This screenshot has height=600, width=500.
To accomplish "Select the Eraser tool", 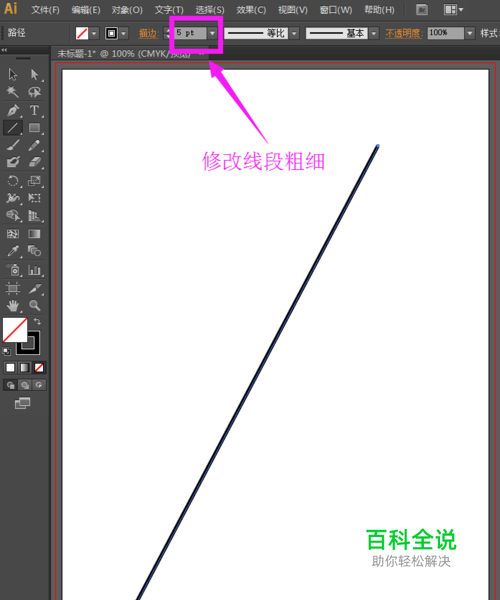I will [x=34, y=162].
